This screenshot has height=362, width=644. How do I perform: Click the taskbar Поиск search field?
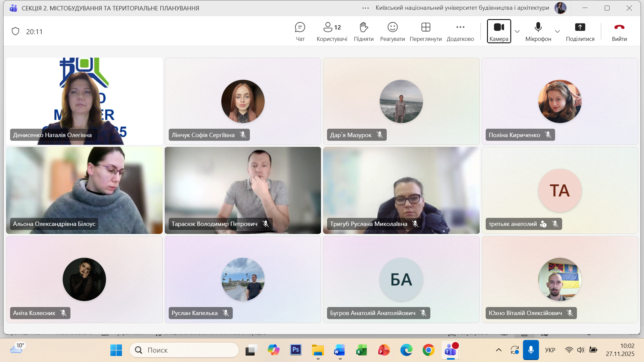click(184, 350)
